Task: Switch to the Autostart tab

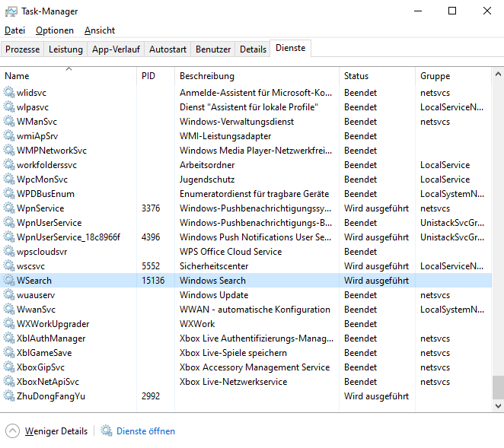Action: click(x=167, y=49)
